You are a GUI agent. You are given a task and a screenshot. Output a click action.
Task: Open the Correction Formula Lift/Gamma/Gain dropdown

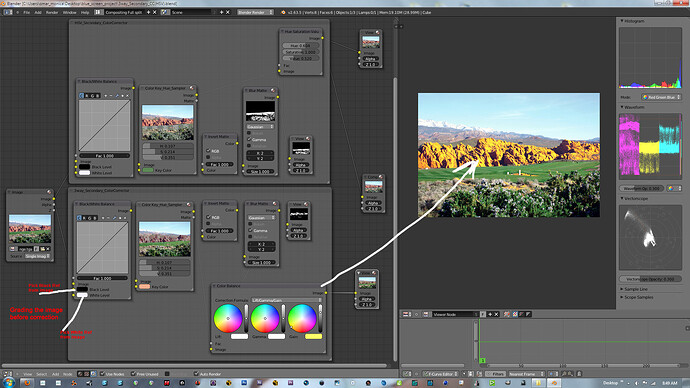(x=286, y=300)
